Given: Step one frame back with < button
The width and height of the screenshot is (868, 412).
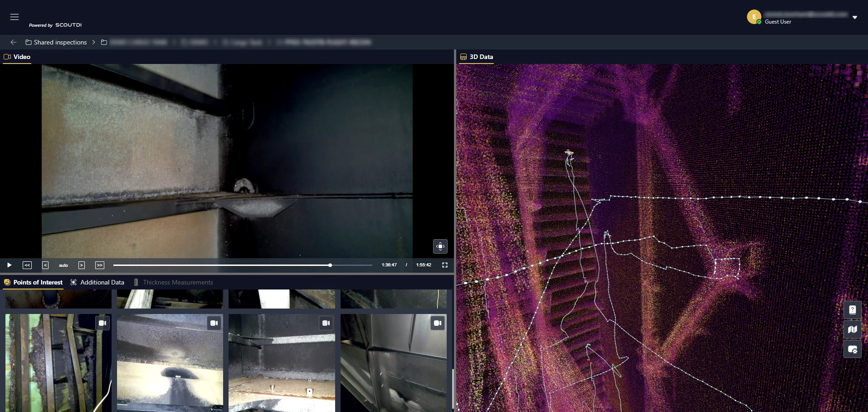Looking at the screenshot, I should [x=45, y=265].
